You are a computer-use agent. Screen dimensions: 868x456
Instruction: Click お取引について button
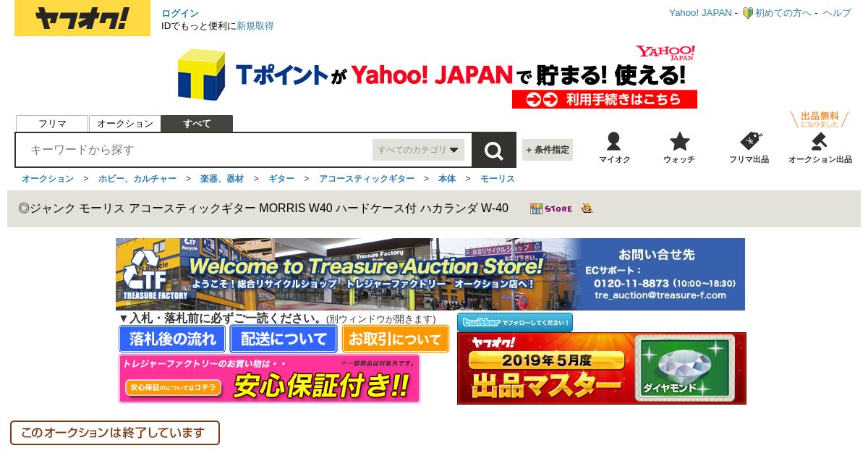[394, 339]
